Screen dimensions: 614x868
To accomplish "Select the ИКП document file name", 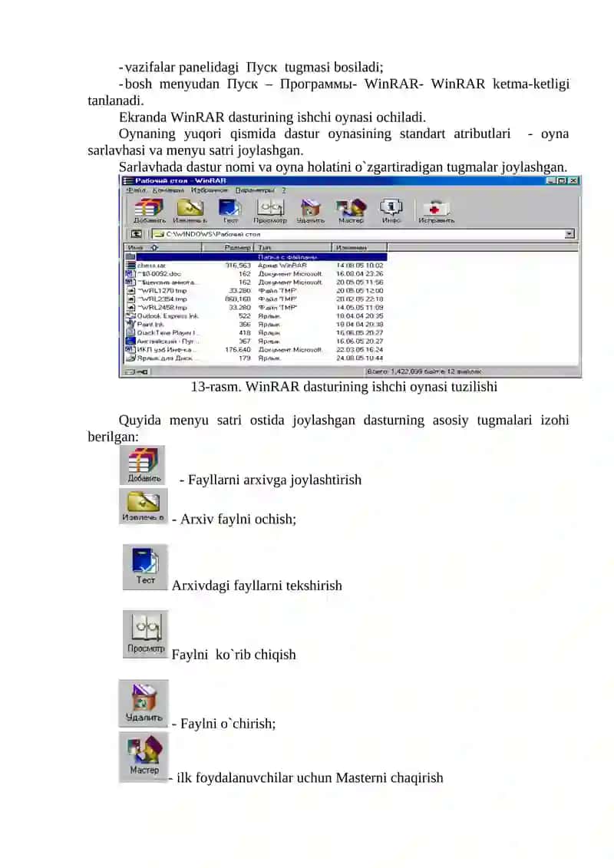I will pos(167,350).
